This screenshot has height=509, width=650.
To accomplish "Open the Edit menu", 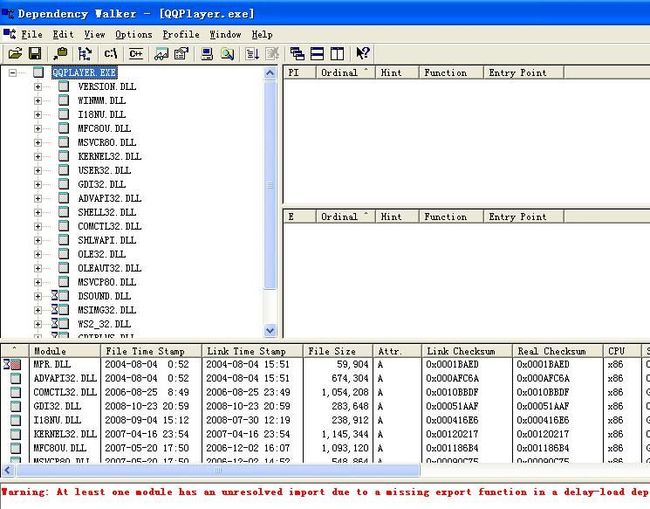I will (x=63, y=34).
